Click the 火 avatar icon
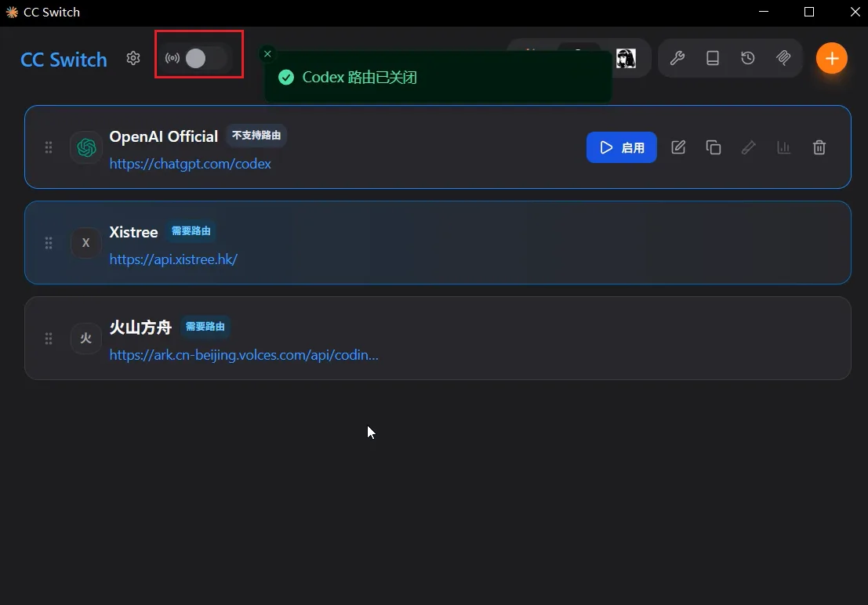868x605 pixels. [x=85, y=338]
